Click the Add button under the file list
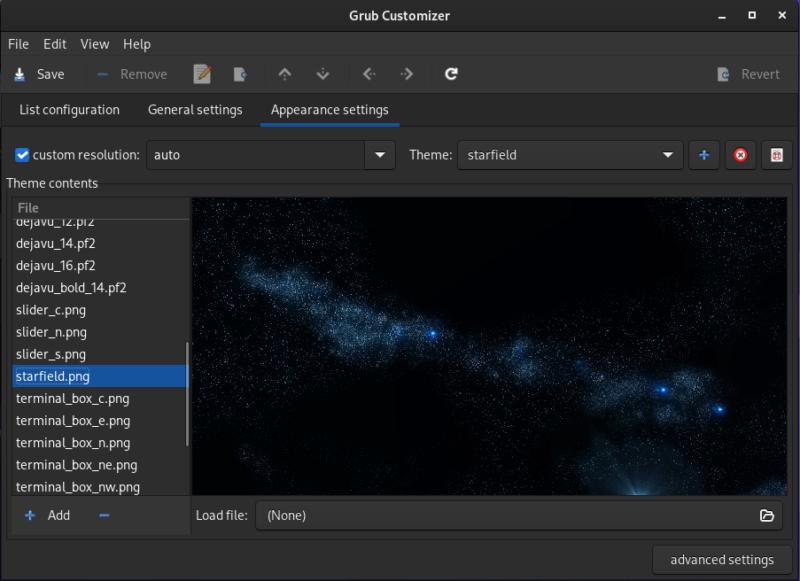 click(47, 515)
